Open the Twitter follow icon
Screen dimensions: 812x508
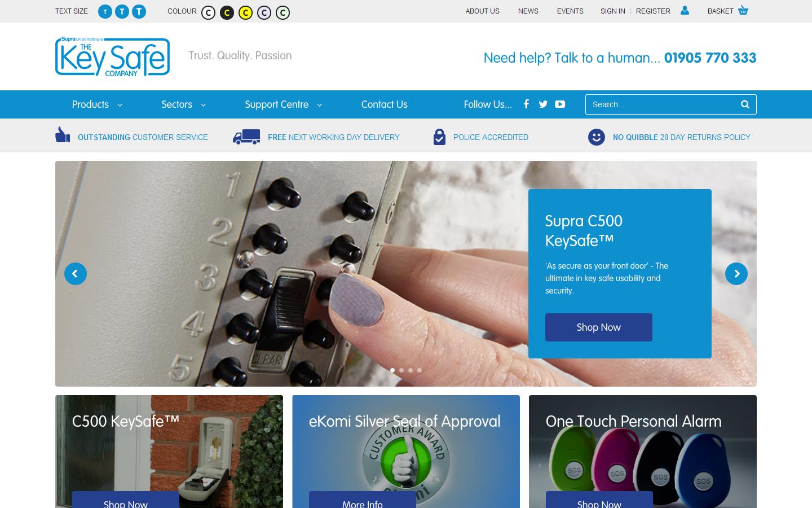[543, 104]
